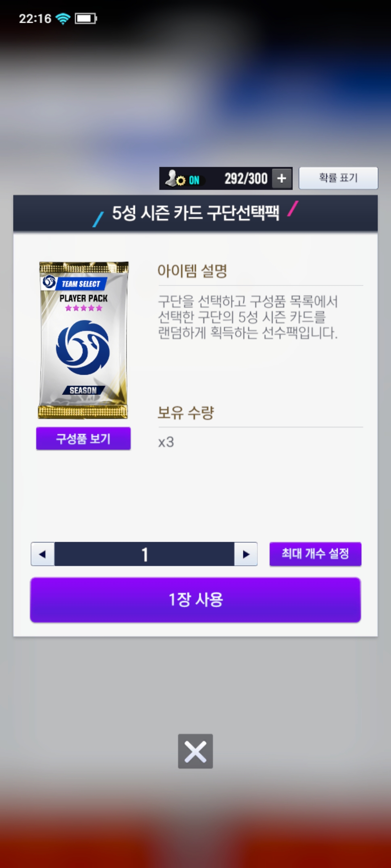Use one pack with 1장 사용
This screenshot has width=391, height=868.
[x=195, y=600]
